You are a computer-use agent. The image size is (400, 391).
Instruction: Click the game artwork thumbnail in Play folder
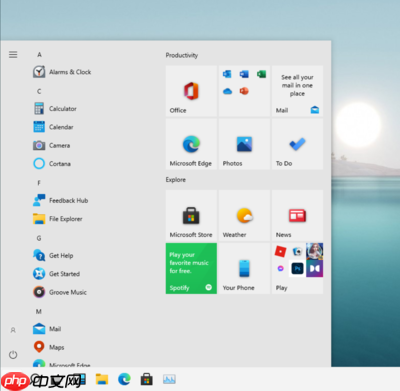[x=315, y=251]
